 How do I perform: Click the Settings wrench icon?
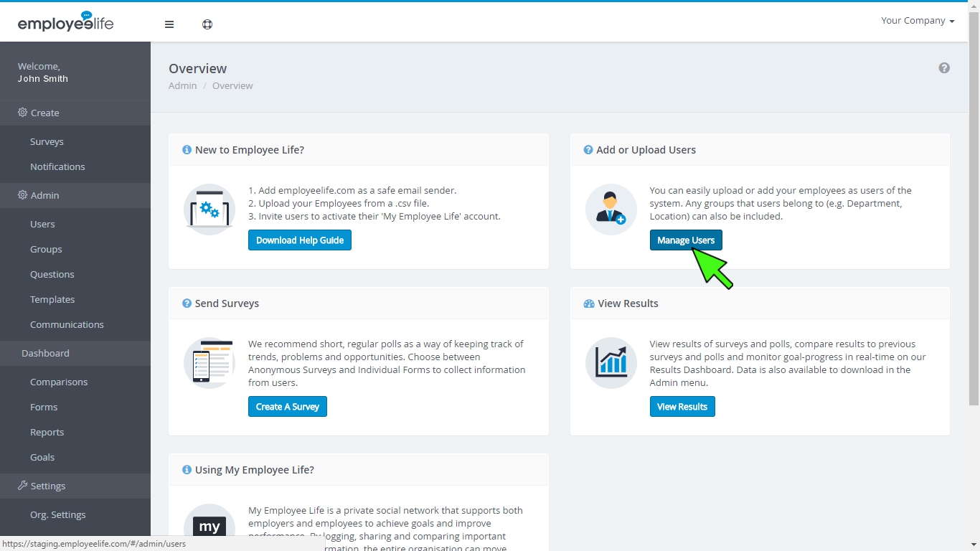coord(22,486)
